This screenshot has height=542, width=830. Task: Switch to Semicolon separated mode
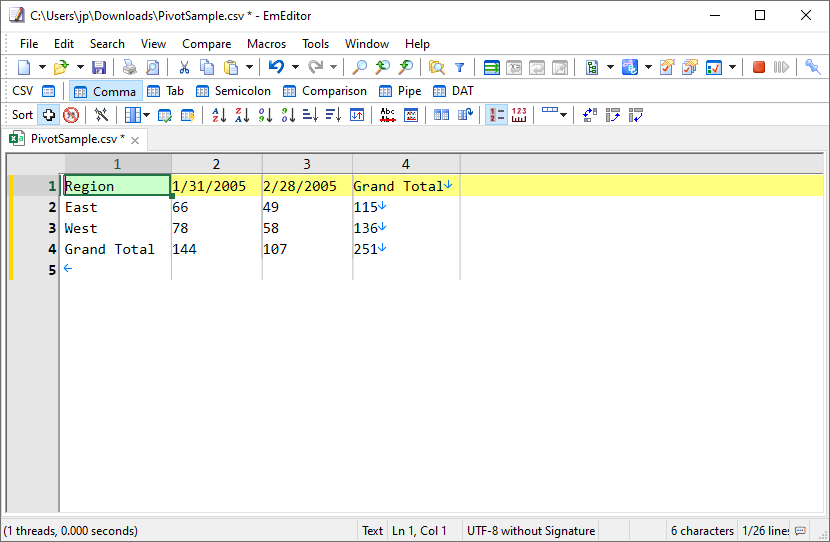233,92
